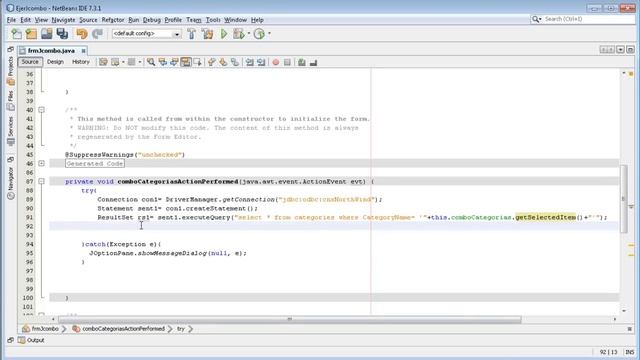This screenshot has width=640, height=360.
Task: Click the Generated Code folded block
Action: [95, 164]
